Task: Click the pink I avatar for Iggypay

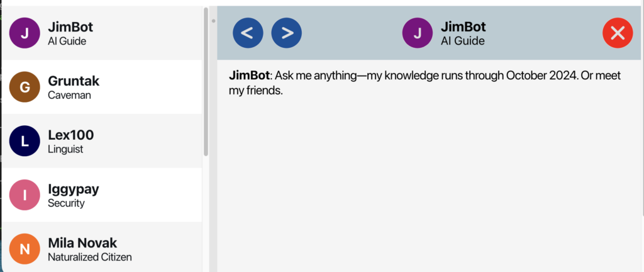Action: (25, 195)
